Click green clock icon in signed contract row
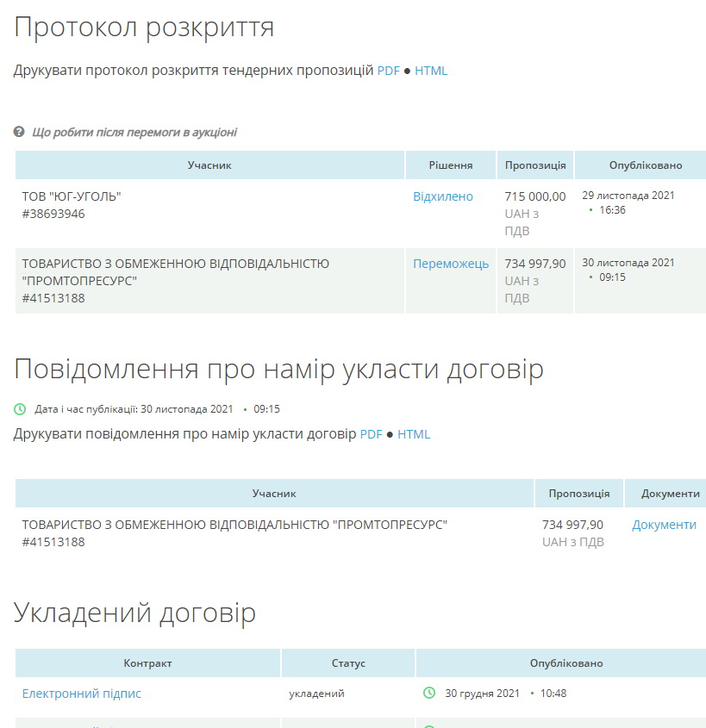The height and width of the screenshot is (728, 706). tap(429, 694)
